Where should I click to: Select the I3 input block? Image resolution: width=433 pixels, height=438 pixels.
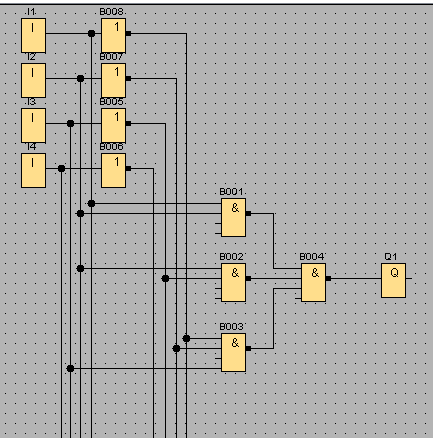[x=33, y=125]
